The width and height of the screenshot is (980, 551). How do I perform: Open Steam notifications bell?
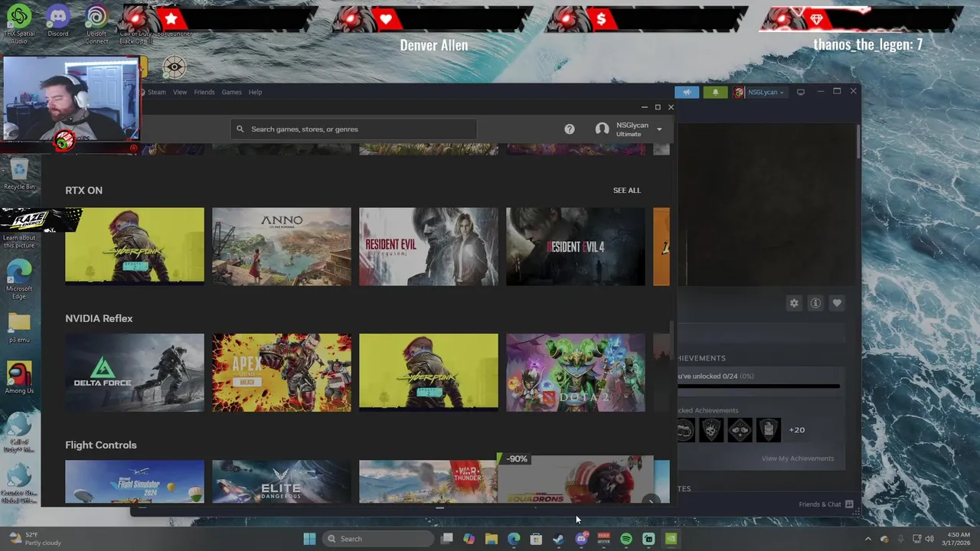tap(715, 92)
